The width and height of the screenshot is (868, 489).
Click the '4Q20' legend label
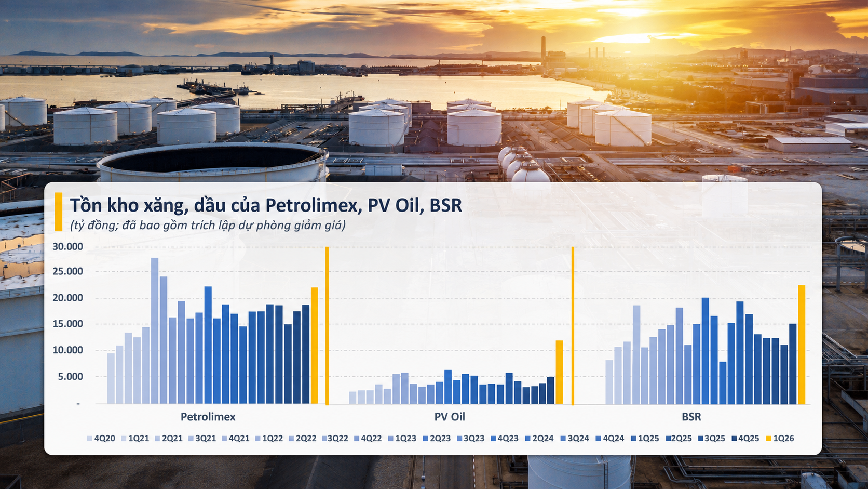105,438
